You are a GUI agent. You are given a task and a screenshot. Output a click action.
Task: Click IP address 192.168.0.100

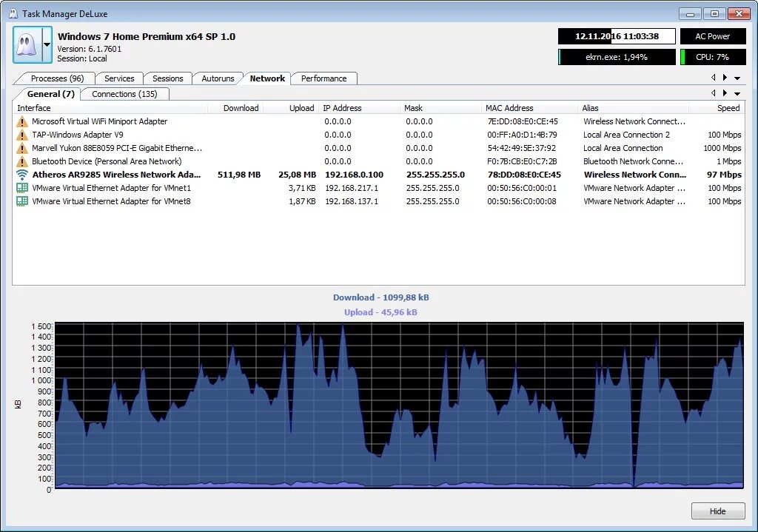coord(354,175)
